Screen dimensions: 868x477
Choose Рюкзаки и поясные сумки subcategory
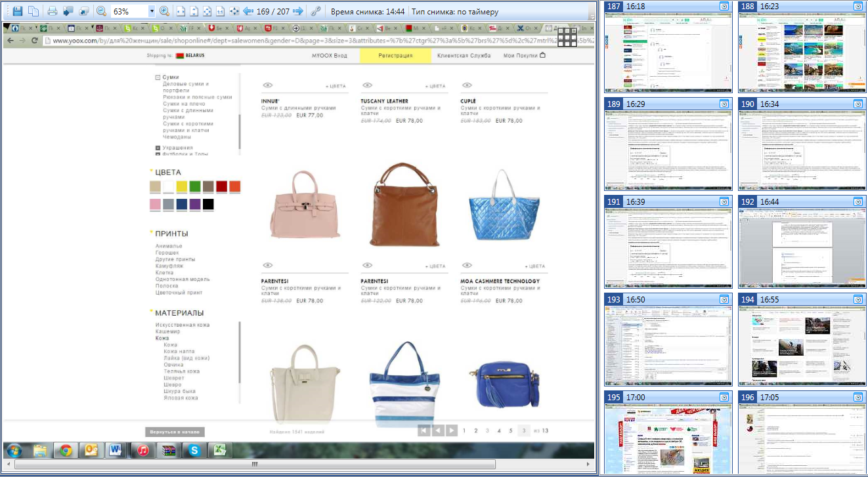198,97
